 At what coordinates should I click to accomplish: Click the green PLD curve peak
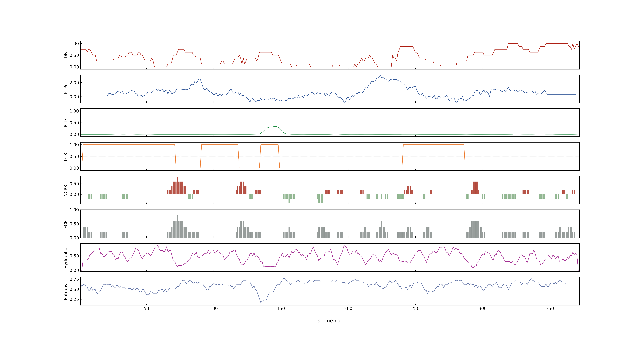(x=275, y=127)
